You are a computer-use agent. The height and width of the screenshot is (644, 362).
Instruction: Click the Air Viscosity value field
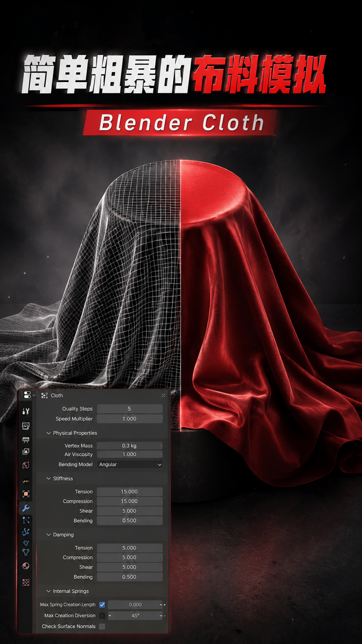[130, 454]
